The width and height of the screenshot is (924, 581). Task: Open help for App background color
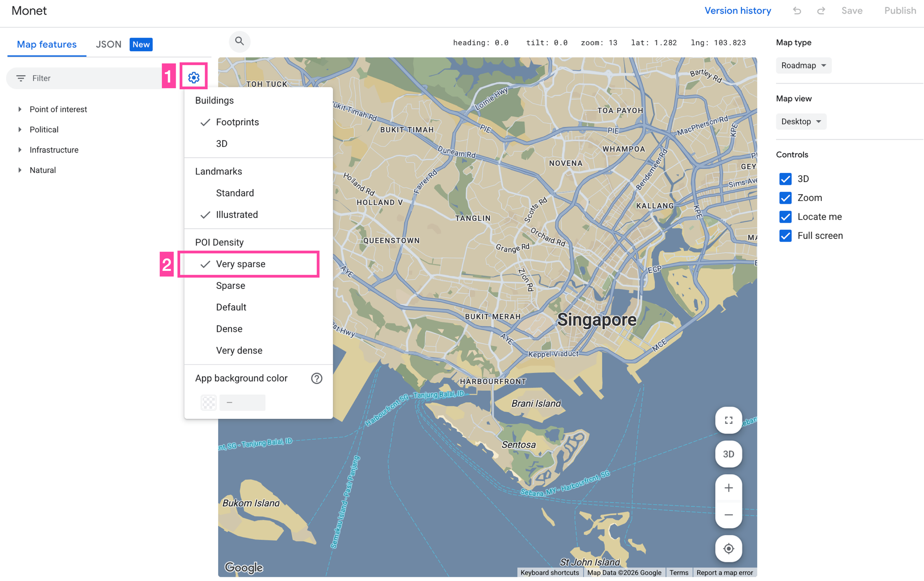(x=316, y=378)
